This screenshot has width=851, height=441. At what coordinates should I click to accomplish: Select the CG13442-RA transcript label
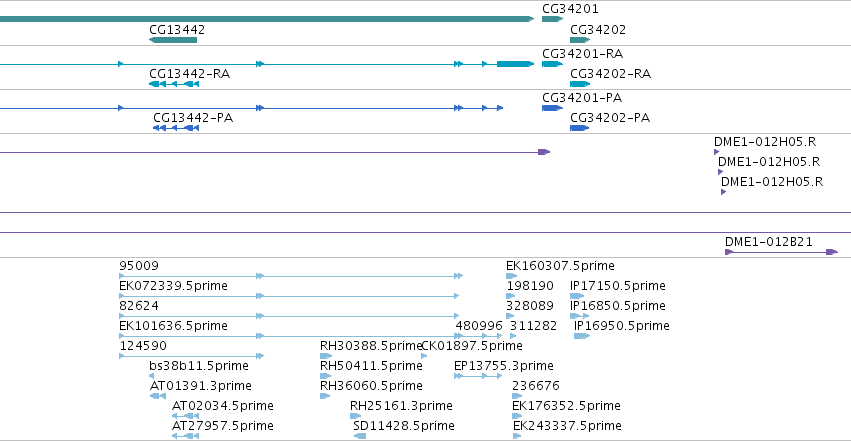(189, 74)
